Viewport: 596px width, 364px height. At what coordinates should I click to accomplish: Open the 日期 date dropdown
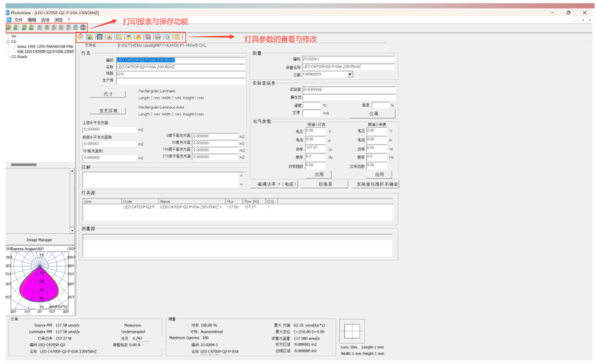coord(349,74)
